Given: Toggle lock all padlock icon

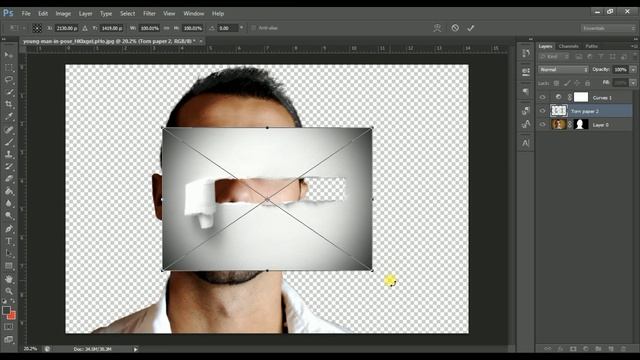Looking at the screenshot, I should [x=587, y=83].
